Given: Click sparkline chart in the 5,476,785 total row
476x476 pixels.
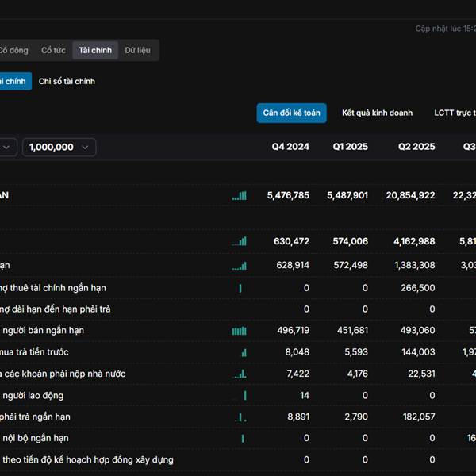Looking at the screenshot, I should pos(239,195).
